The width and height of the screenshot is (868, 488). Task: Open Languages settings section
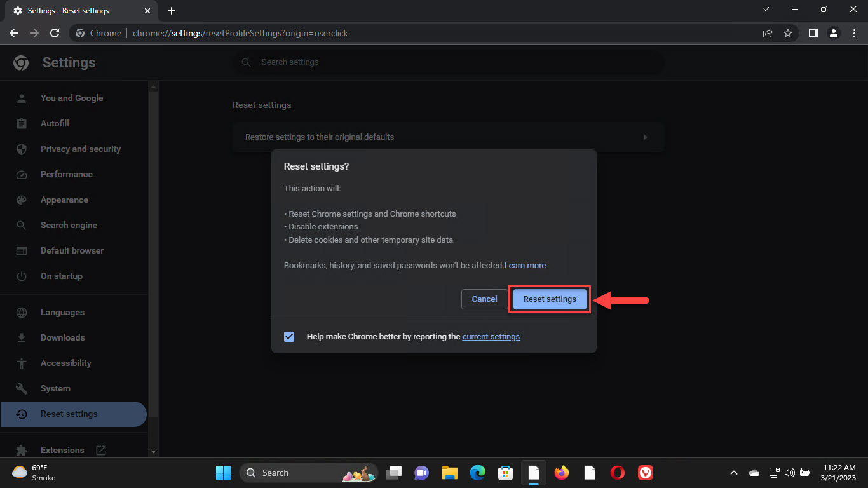(62, 312)
